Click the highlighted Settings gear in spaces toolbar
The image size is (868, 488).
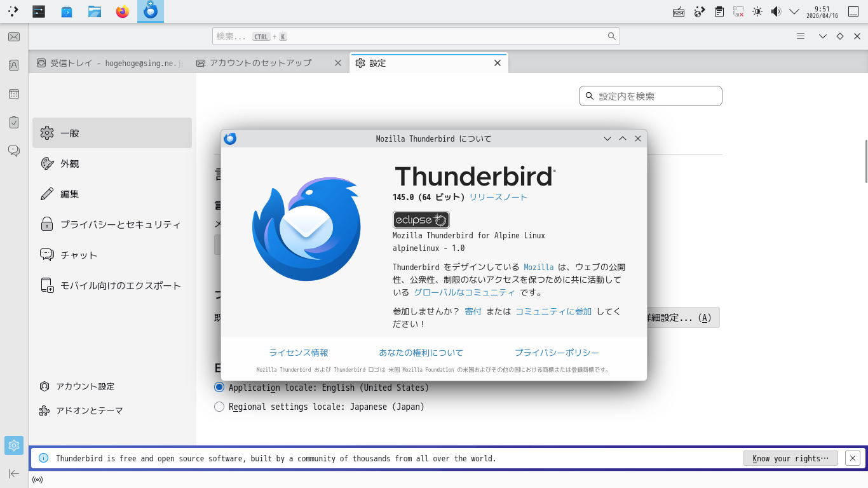click(14, 445)
